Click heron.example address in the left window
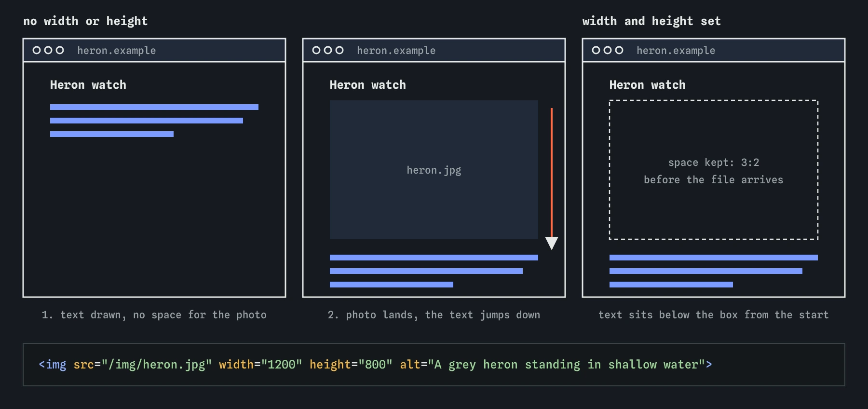 click(117, 51)
